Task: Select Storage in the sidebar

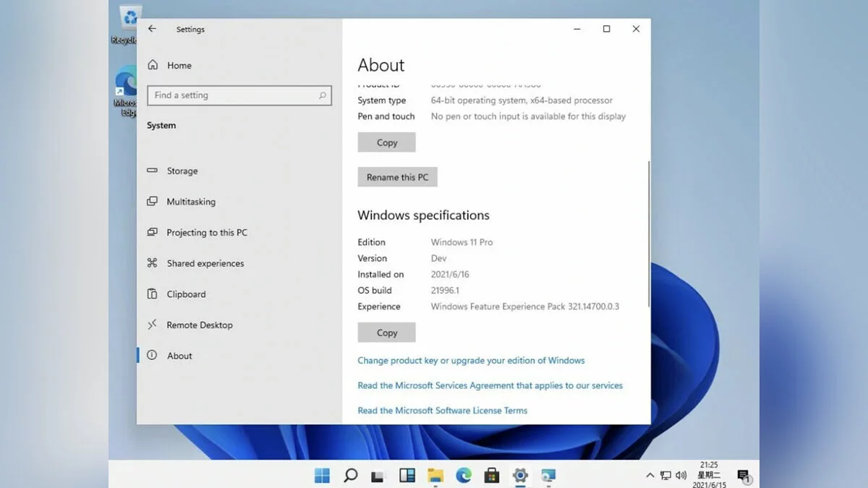Action: pyautogui.click(x=182, y=171)
